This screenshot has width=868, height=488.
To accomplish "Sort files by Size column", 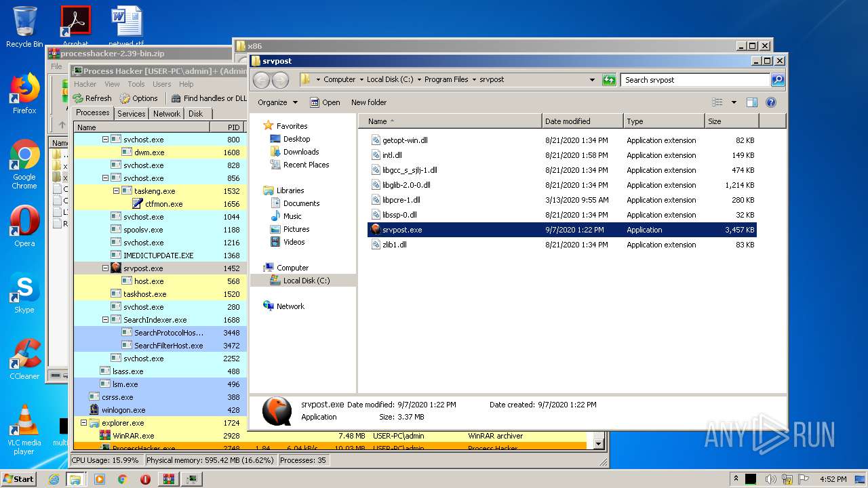I will point(732,121).
